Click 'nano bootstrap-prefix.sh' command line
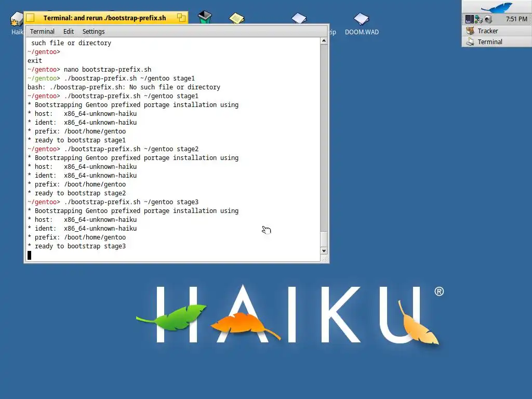 click(108, 70)
